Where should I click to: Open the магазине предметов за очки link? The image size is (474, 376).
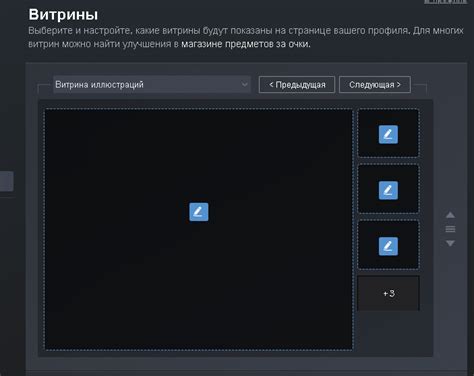245,44
